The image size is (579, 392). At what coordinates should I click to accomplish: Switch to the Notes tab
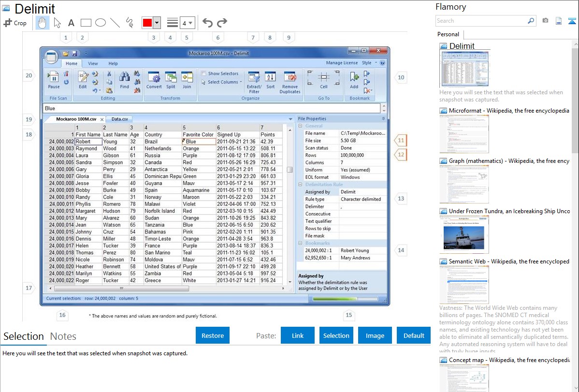click(63, 336)
